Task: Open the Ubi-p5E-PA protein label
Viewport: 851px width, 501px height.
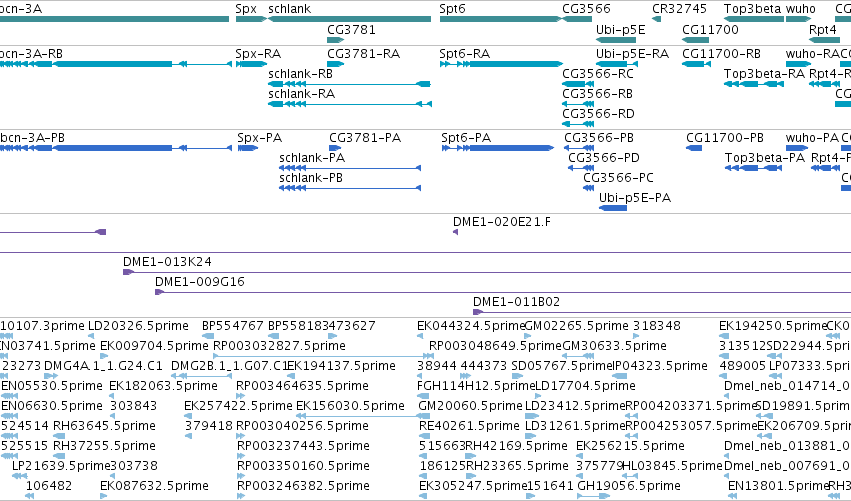Action: click(x=635, y=199)
